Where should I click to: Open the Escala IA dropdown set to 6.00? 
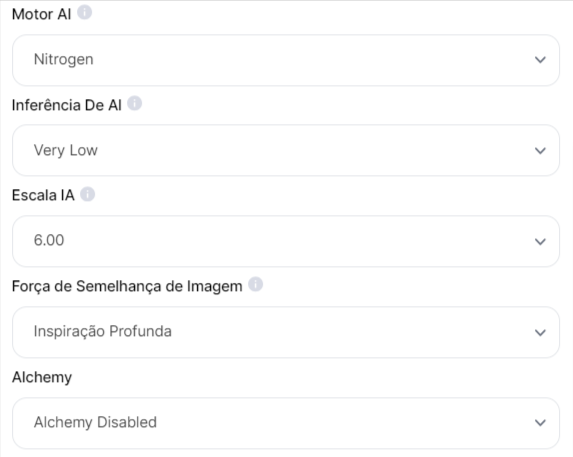point(286,241)
